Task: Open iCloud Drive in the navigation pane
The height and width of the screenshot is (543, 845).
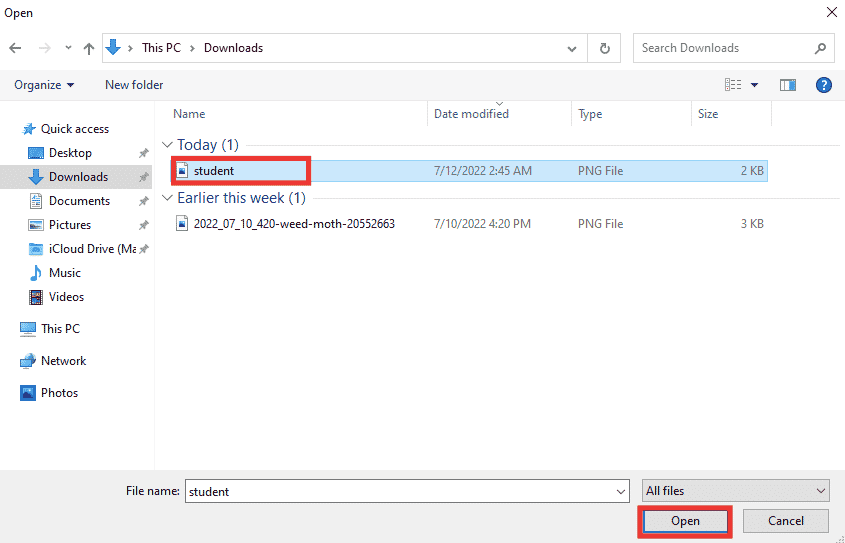Action: coord(92,249)
